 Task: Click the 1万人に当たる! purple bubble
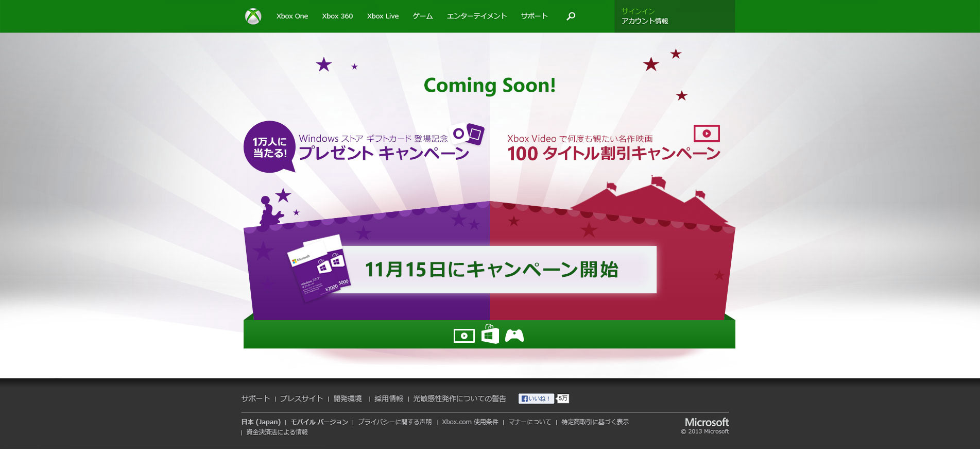[x=269, y=147]
